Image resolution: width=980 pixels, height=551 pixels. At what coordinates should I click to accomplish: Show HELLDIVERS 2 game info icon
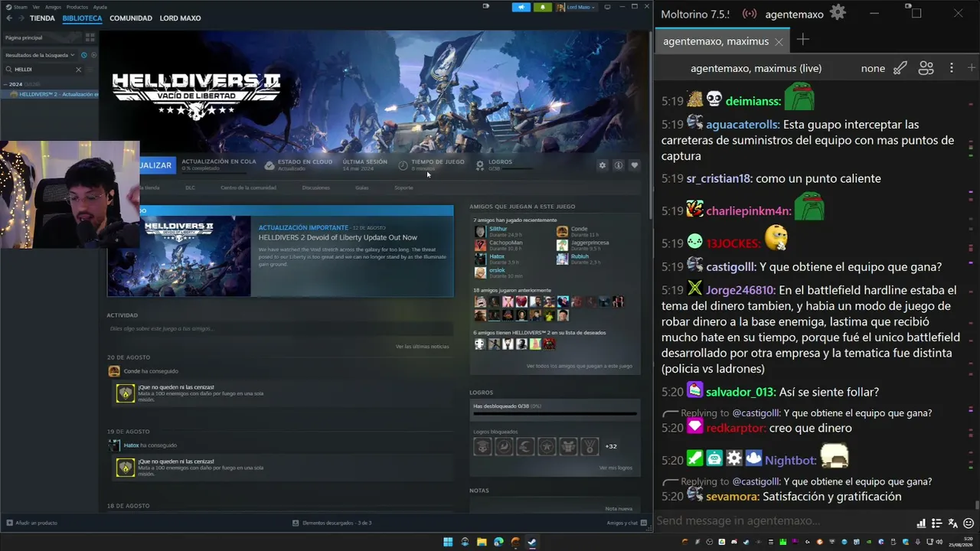(618, 165)
